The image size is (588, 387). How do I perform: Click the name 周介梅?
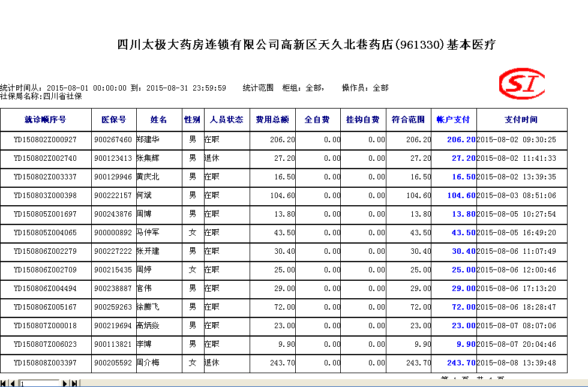[148, 363]
